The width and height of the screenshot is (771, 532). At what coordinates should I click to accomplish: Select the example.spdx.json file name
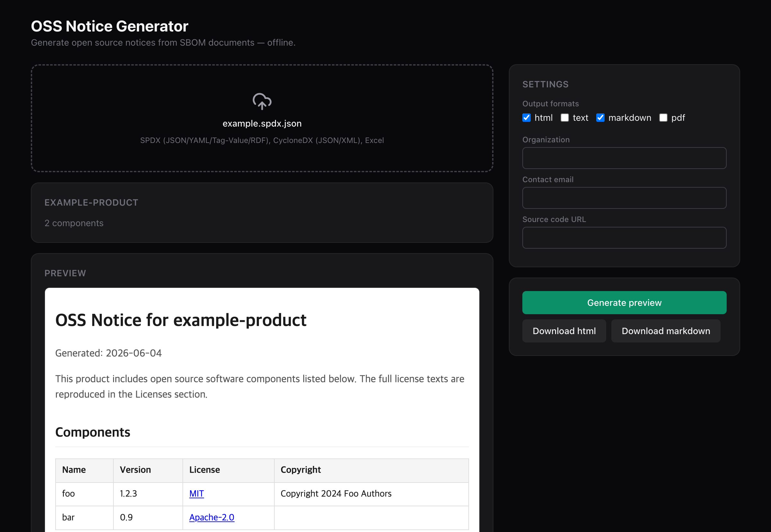point(262,124)
